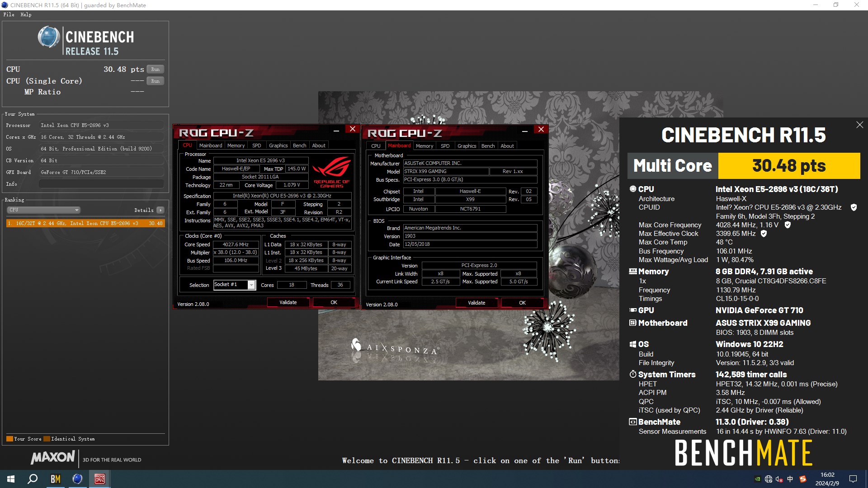Minimize the left ROG CPU-Z window
868x488 pixels.
click(336, 130)
